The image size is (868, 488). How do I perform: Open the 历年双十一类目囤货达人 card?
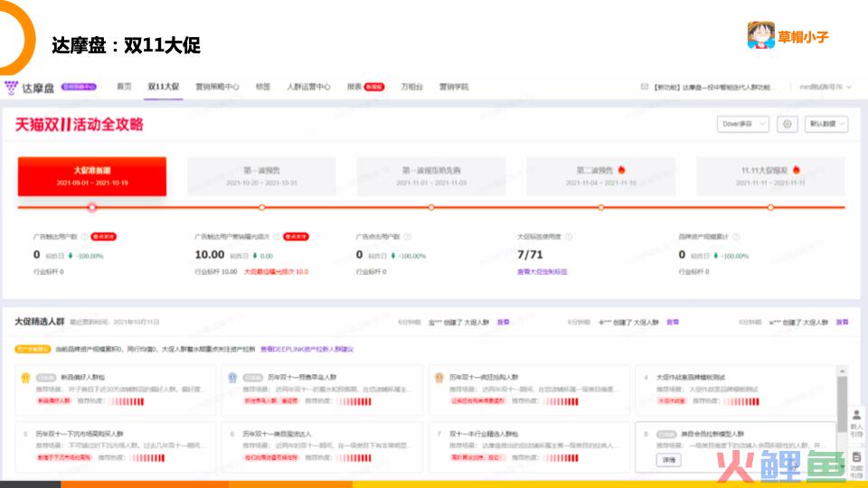coord(322,446)
